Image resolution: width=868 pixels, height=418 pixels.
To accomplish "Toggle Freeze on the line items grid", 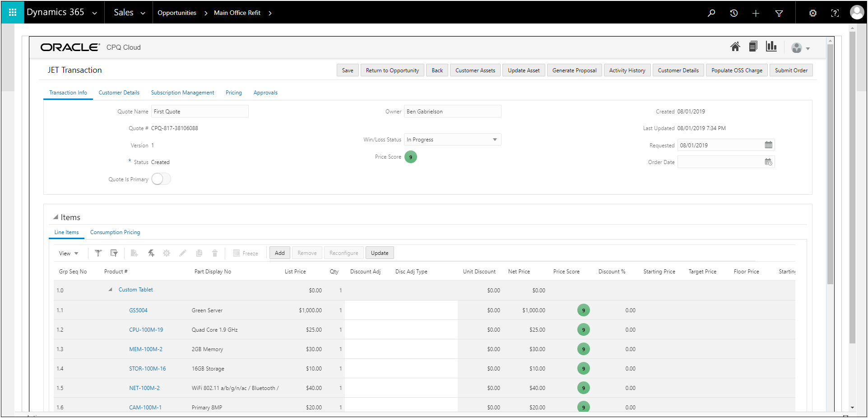I will 246,253.
